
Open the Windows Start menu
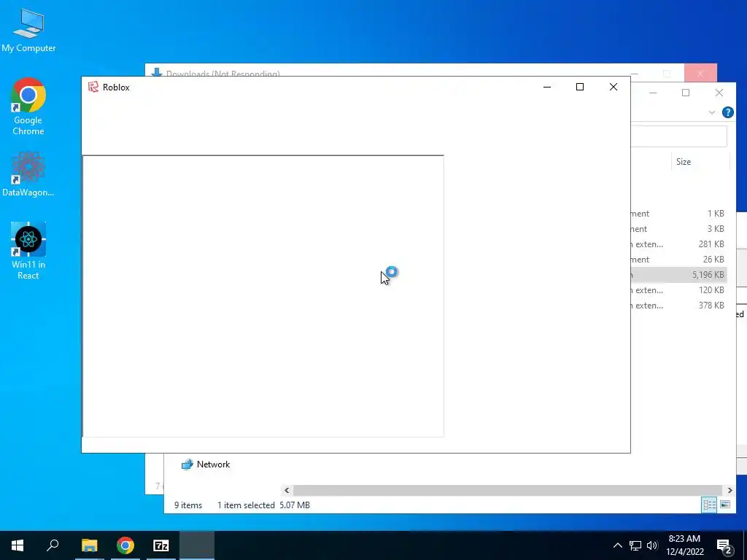[18, 545]
